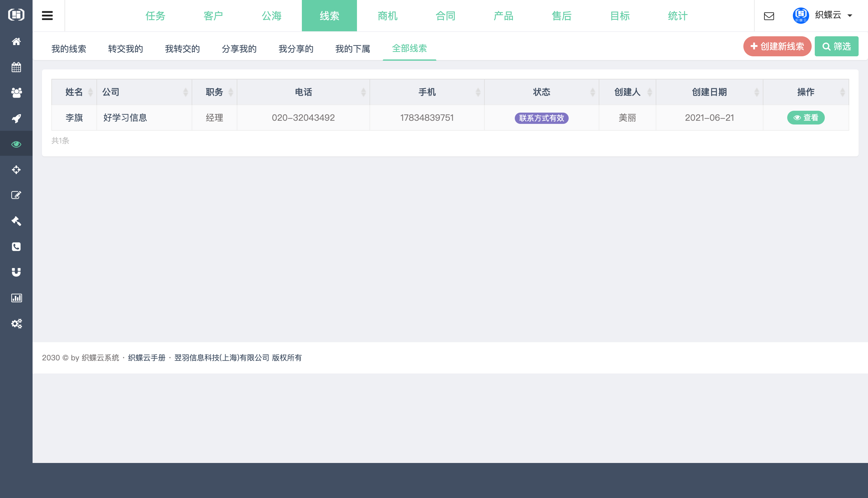The height and width of the screenshot is (498, 868).
Task: Open the contract edit icon in sidebar
Action: 16,195
